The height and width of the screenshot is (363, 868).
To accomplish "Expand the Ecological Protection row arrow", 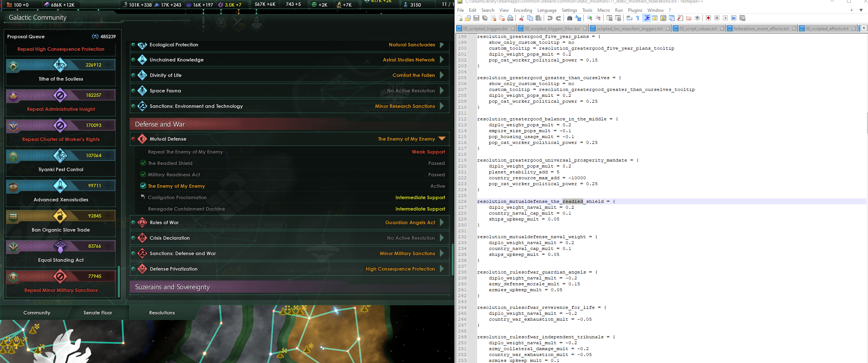I will click(442, 45).
